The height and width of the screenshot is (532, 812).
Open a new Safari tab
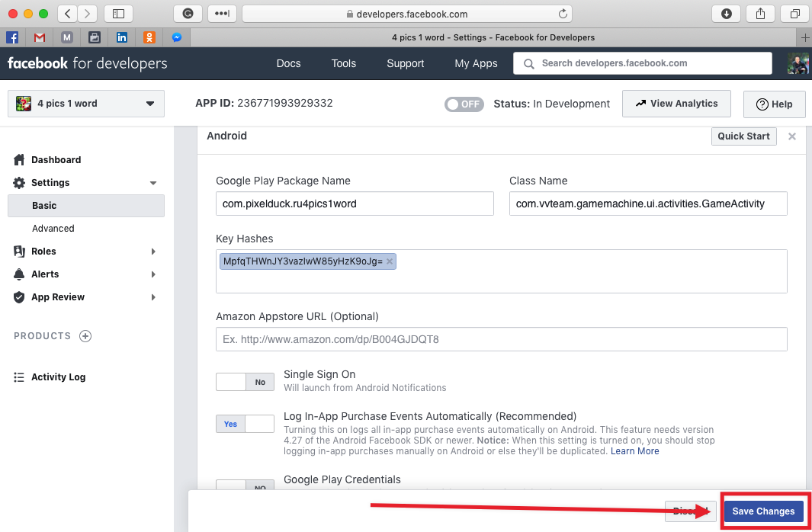804,37
